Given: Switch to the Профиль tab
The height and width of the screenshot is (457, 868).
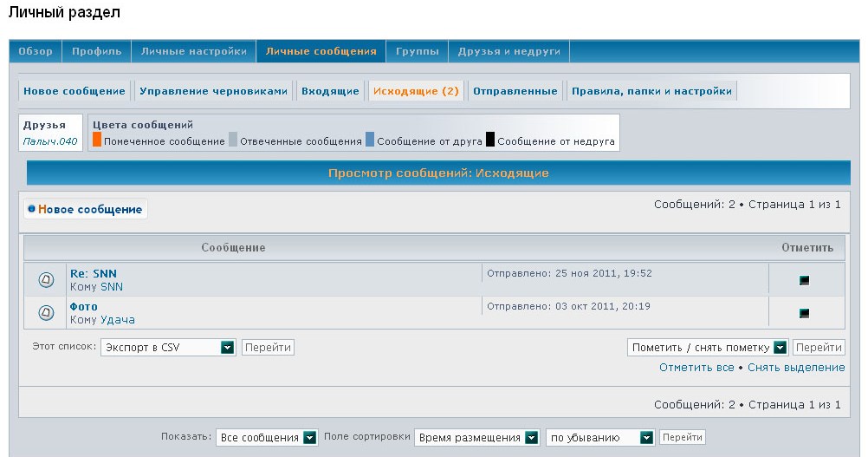Looking at the screenshot, I should 97,51.
